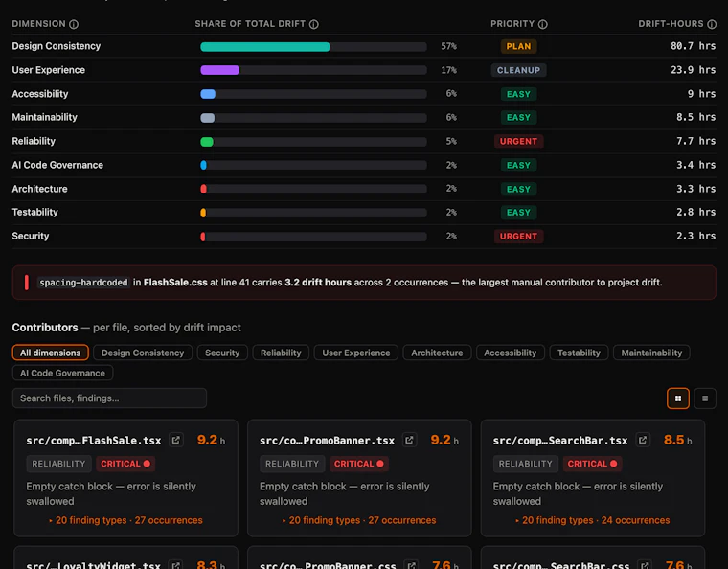Click the spacing-hardcoded code tag in alert

pyautogui.click(x=83, y=283)
